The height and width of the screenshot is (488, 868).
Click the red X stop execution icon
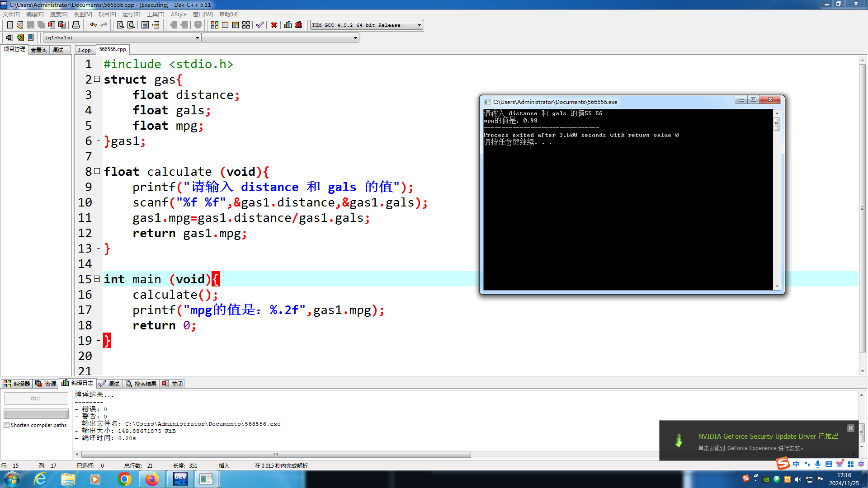pos(274,25)
